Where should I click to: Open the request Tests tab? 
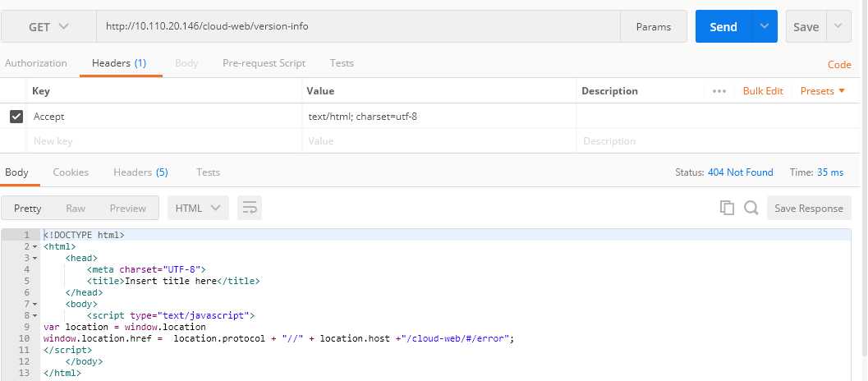tap(342, 63)
